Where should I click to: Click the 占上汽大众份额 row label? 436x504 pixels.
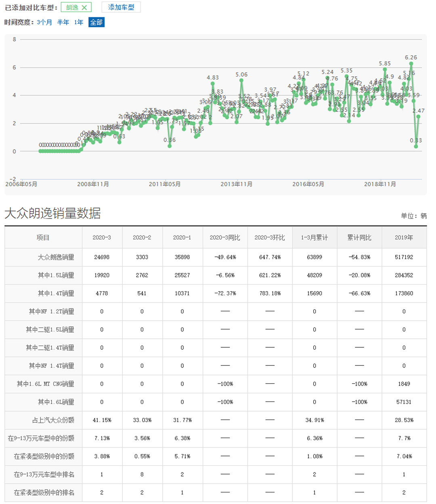click(x=53, y=420)
